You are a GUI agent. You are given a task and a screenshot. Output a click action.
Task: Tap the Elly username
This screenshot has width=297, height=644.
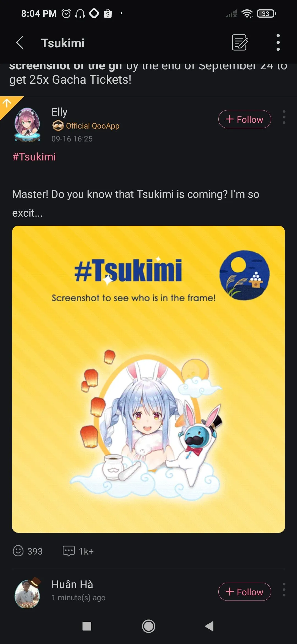pos(59,112)
